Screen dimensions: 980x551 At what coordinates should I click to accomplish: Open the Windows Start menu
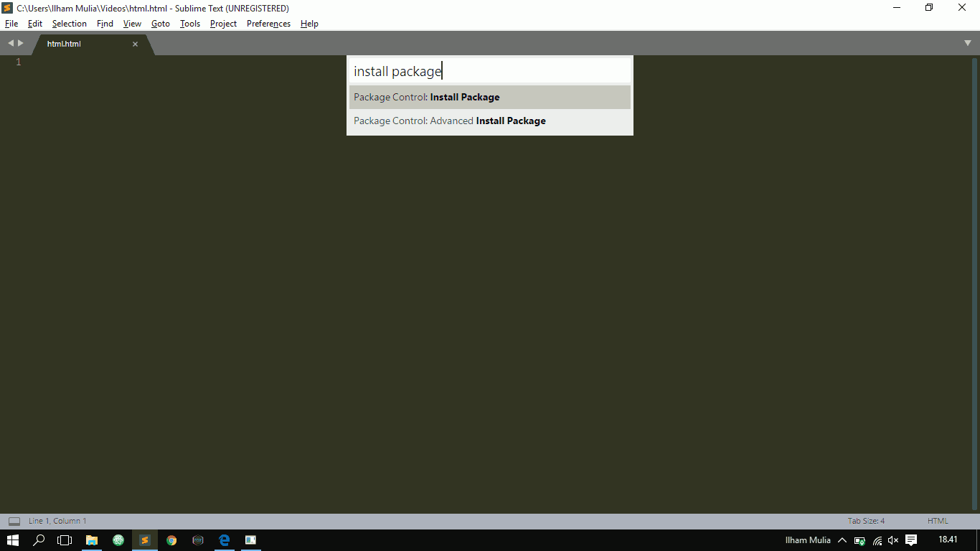pyautogui.click(x=13, y=540)
